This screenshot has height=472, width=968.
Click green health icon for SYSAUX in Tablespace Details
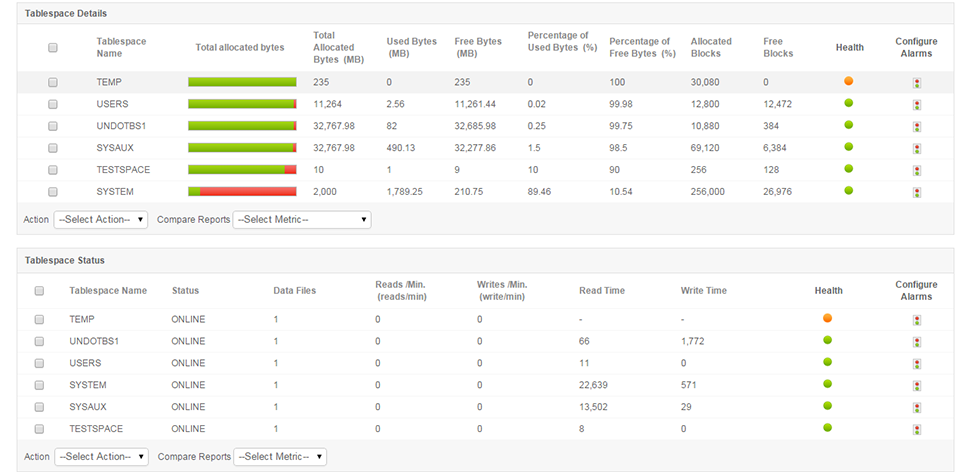[x=848, y=147]
